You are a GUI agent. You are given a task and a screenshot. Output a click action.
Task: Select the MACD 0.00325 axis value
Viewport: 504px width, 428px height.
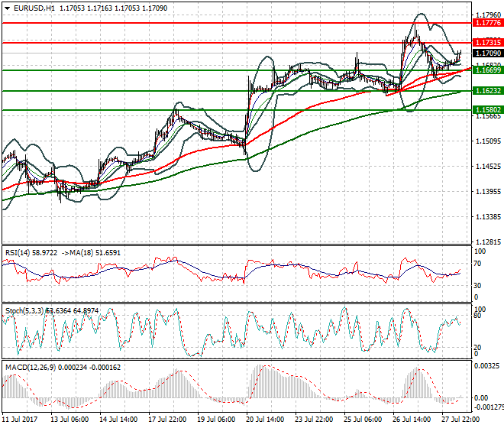tap(486, 366)
